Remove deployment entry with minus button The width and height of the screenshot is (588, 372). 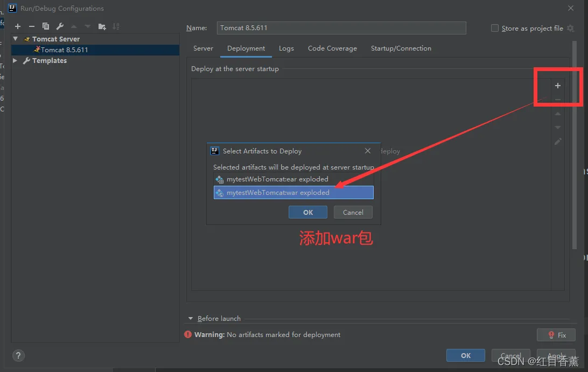click(x=558, y=100)
